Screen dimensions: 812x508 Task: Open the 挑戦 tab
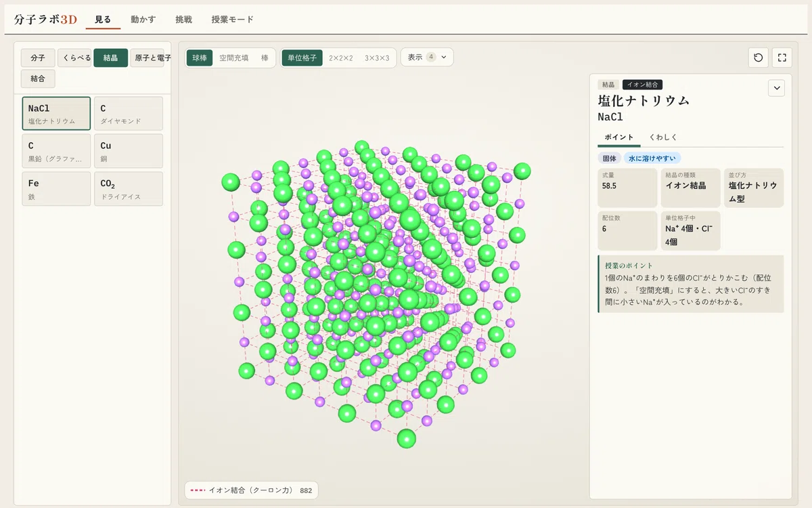tap(183, 20)
